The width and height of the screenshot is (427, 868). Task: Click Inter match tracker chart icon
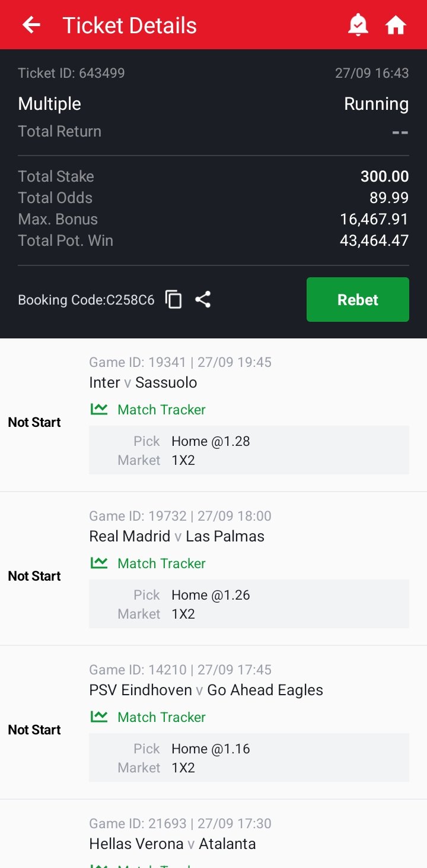99,409
